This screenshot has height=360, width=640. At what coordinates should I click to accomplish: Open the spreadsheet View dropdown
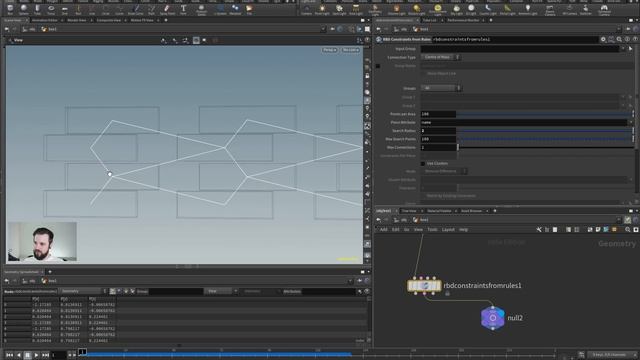pos(221,291)
